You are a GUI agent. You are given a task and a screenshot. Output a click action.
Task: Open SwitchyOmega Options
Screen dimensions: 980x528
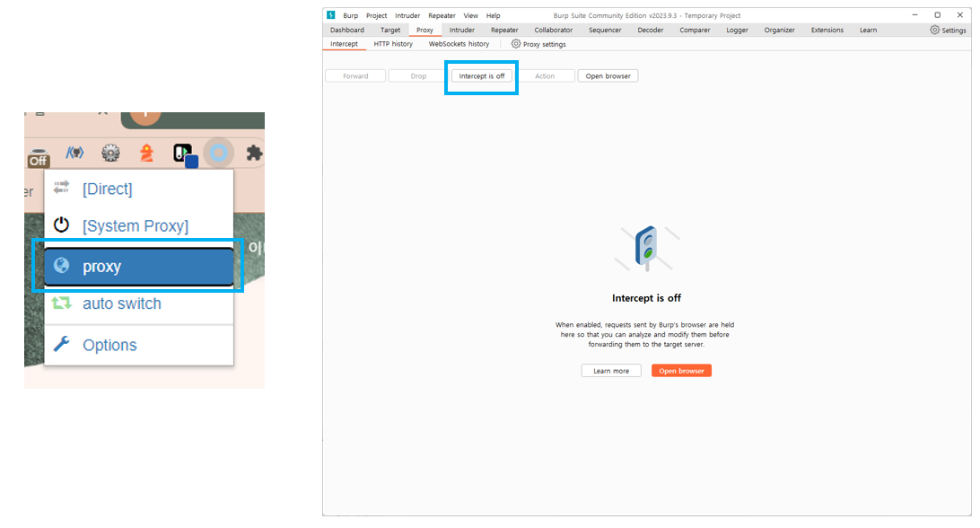[139, 345]
